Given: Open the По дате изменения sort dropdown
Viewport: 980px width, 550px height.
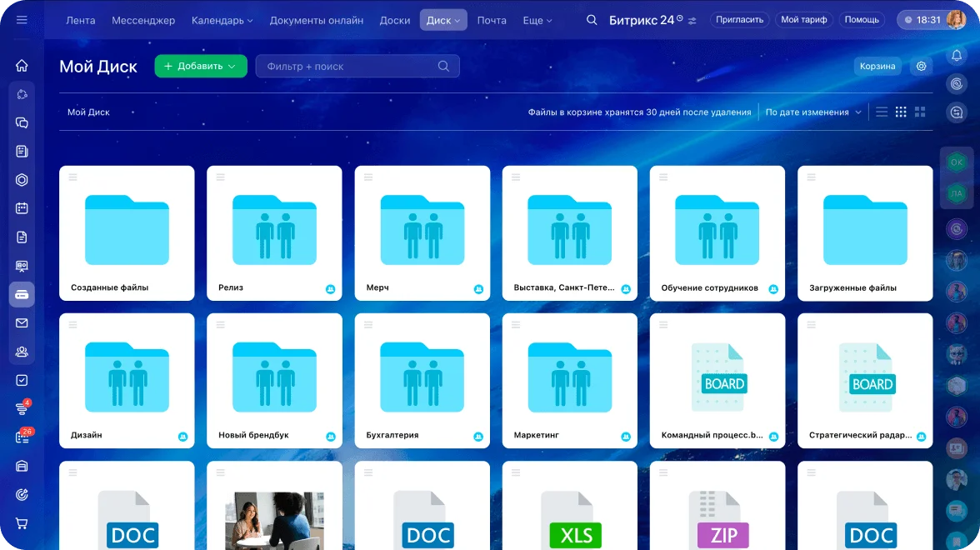Looking at the screenshot, I should (x=813, y=112).
